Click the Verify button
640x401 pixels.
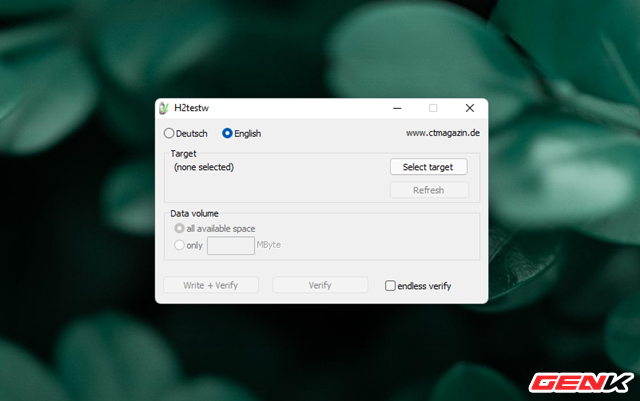pos(320,285)
